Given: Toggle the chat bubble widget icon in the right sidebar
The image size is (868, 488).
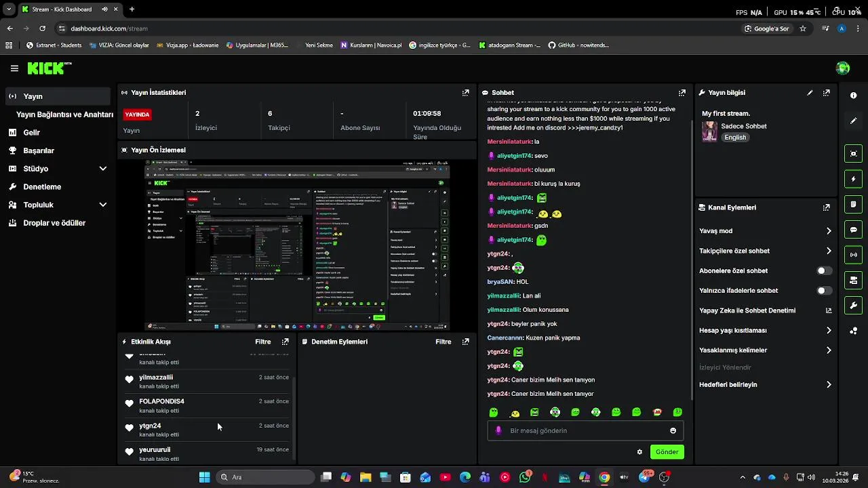Looking at the screenshot, I should [854, 230].
